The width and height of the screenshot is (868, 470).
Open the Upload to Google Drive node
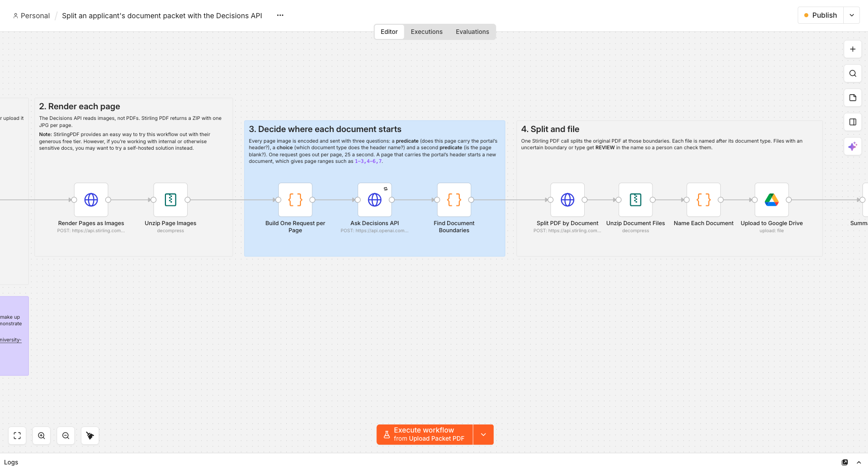click(772, 200)
